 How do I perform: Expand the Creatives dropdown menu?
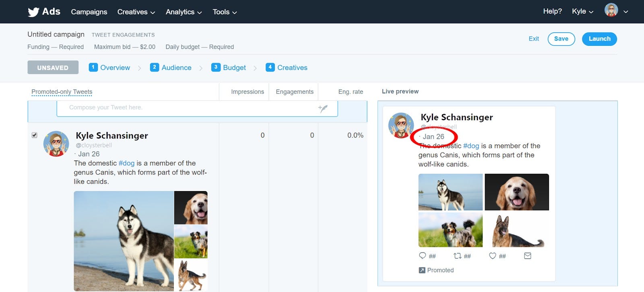[x=136, y=12]
